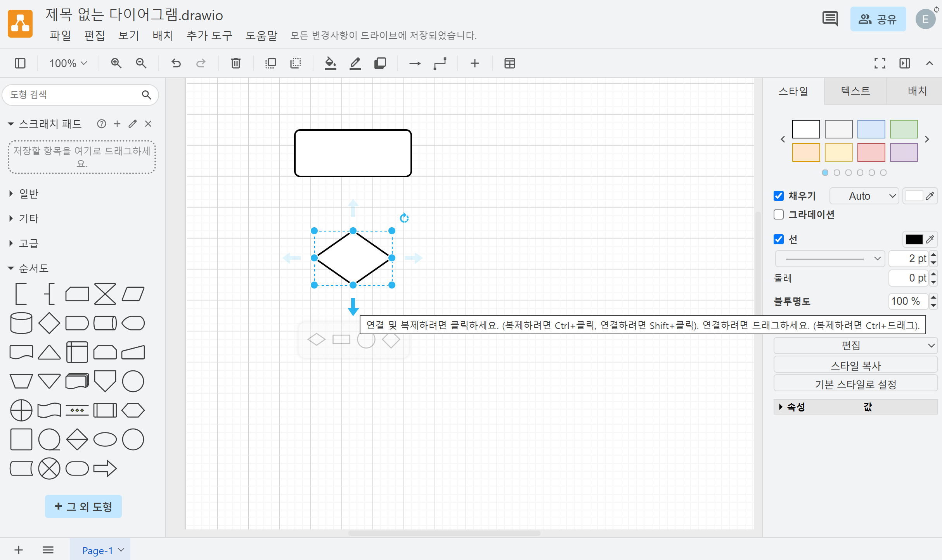Click the downward connect arrow below diamond

(x=353, y=306)
